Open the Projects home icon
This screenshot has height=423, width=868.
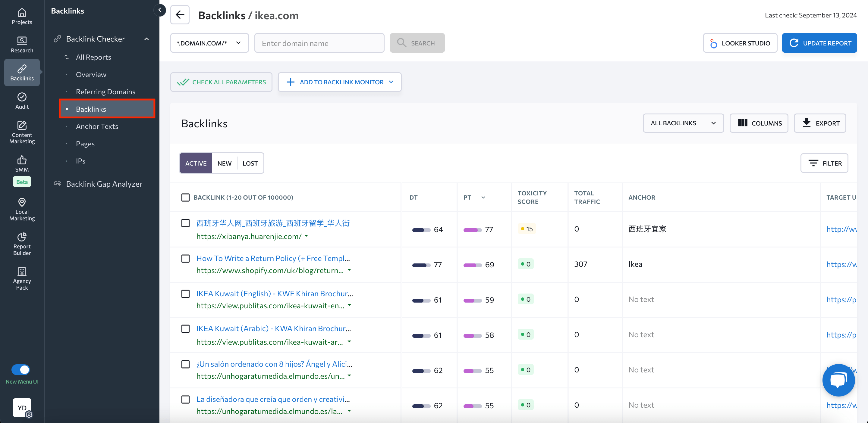pos(22,13)
